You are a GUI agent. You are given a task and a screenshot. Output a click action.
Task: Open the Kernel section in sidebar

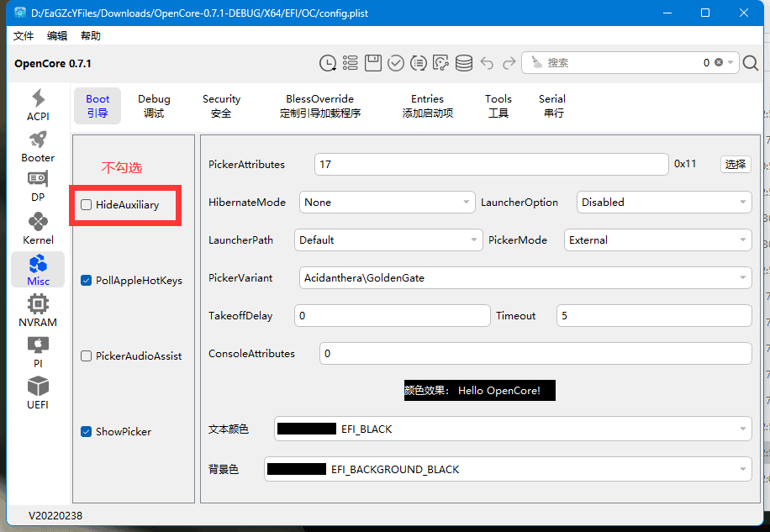(x=38, y=229)
